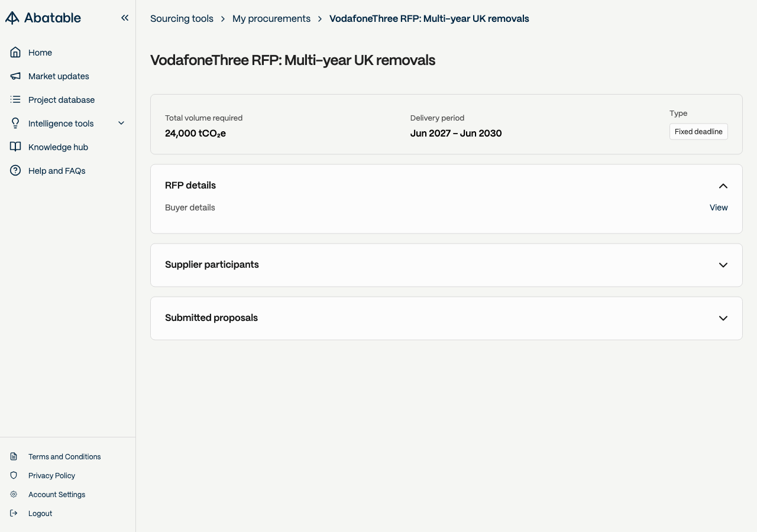
Task: Click the Account Settings gear icon
Action: coord(14,494)
